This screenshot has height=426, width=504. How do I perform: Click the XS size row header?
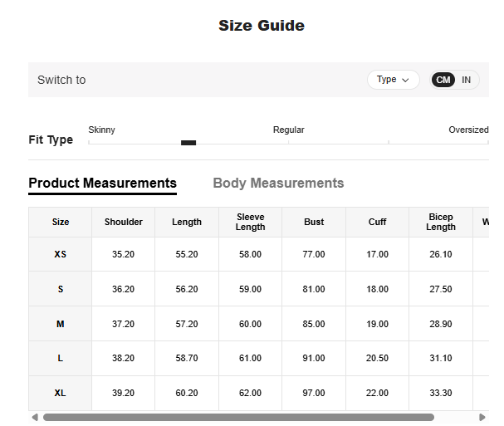[x=61, y=254]
